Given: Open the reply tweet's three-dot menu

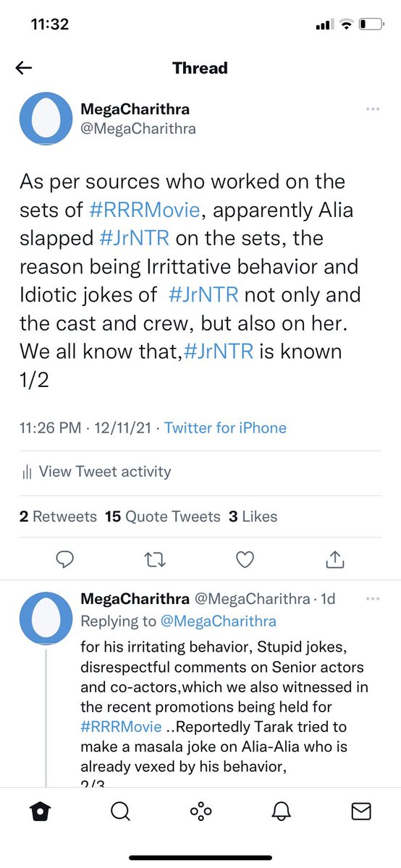Looking at the screenshot, I should (372, 600).
